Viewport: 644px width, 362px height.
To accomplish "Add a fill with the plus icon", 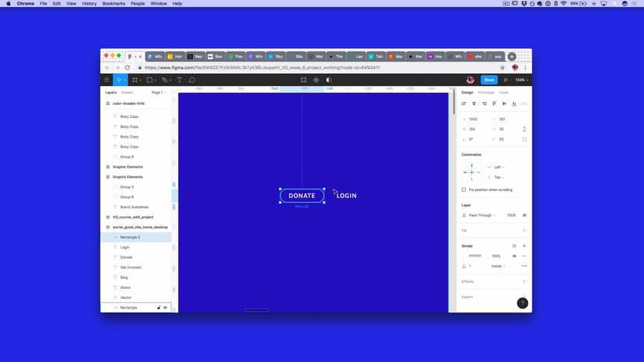I will 524,231.
